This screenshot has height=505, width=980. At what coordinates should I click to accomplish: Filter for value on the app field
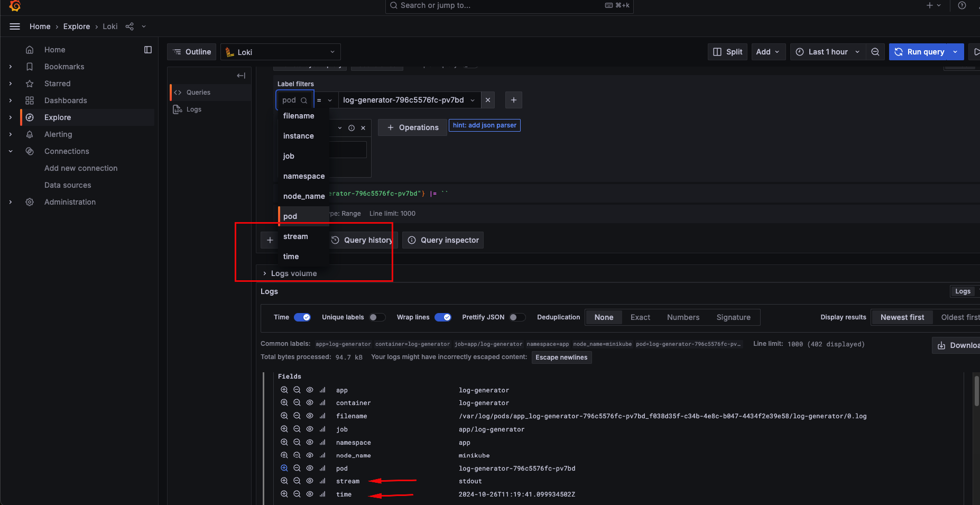[x=284, y=390]
